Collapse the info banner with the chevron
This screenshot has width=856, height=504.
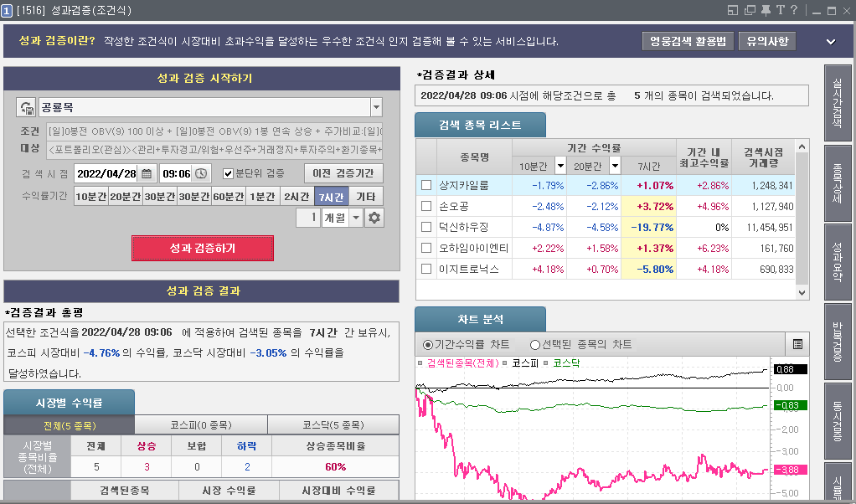click(x=831, y=42)
